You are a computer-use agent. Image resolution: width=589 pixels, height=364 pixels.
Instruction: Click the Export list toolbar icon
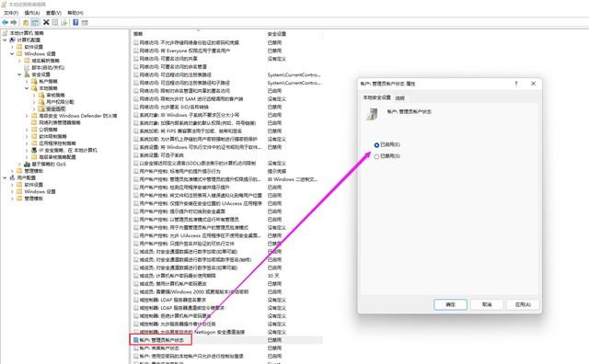pyautogui.click(x=64, y=22)
